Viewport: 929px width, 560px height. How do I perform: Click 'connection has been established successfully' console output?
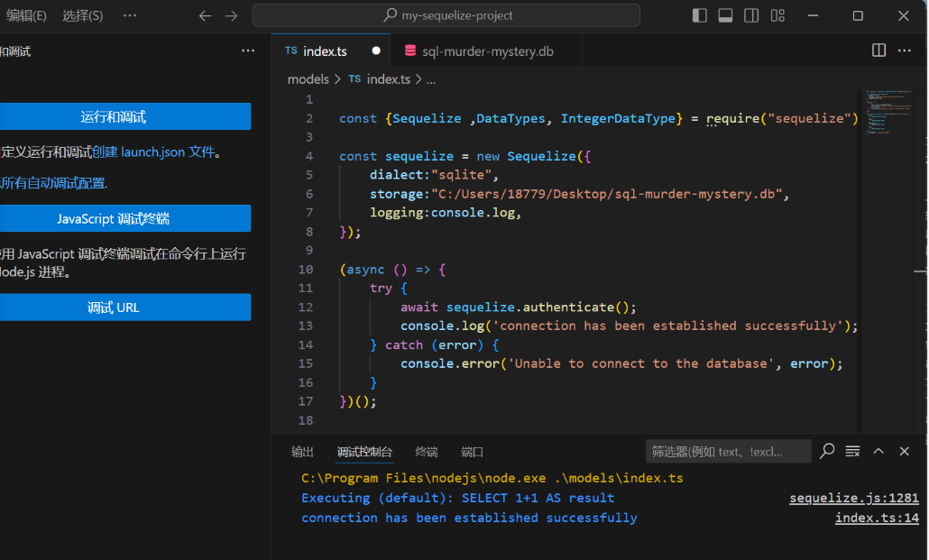pos(469,518)
